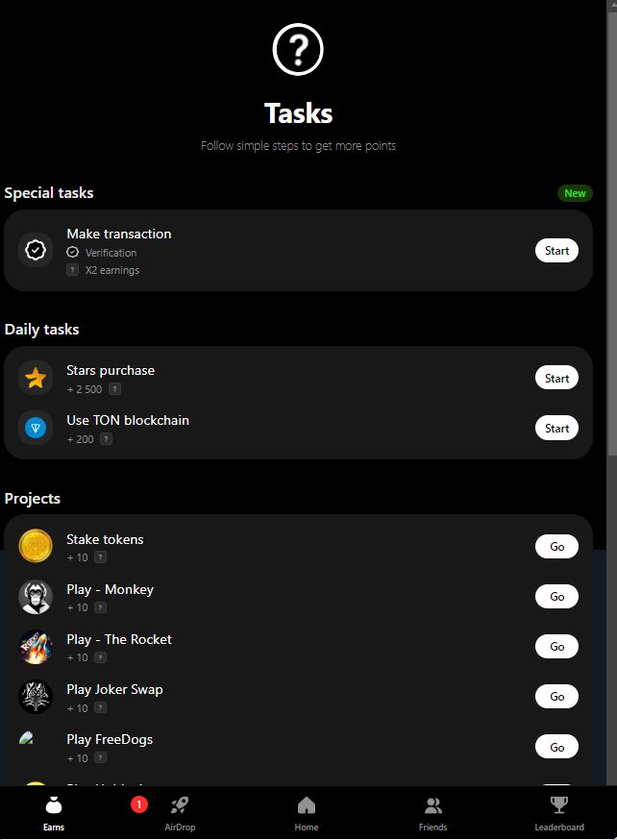
Task: Click the Stake tokens gold coin icon
Action: coord(36,546)
